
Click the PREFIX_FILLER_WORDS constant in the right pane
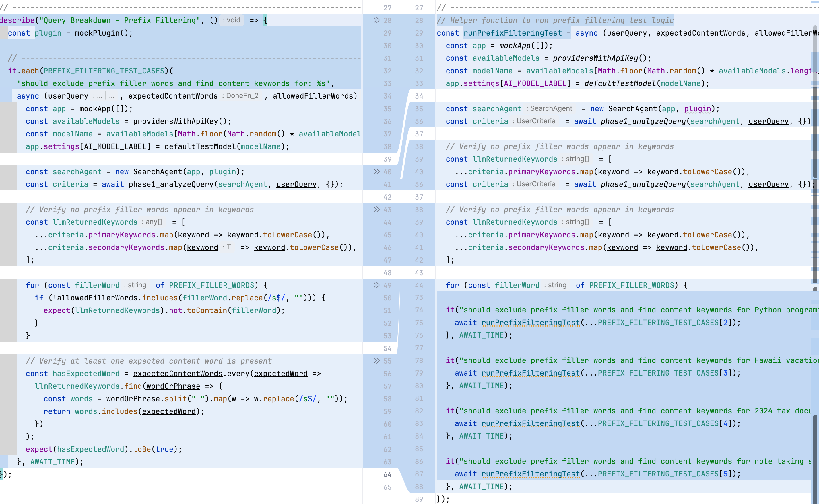632,285
